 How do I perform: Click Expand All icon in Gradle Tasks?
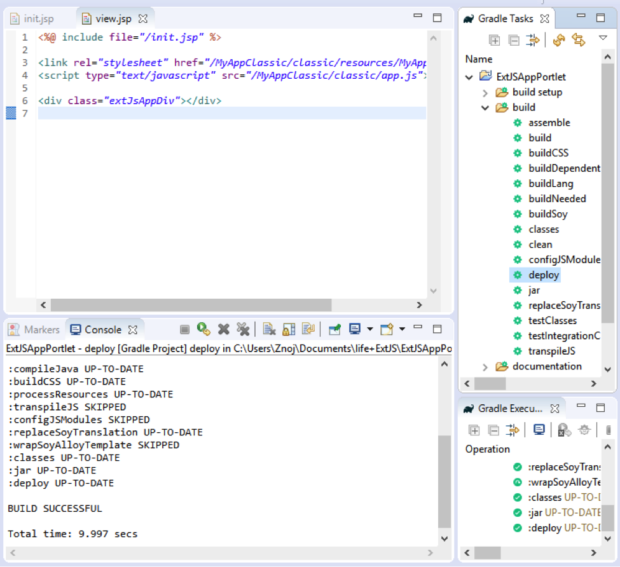click(x=494, y=40)
